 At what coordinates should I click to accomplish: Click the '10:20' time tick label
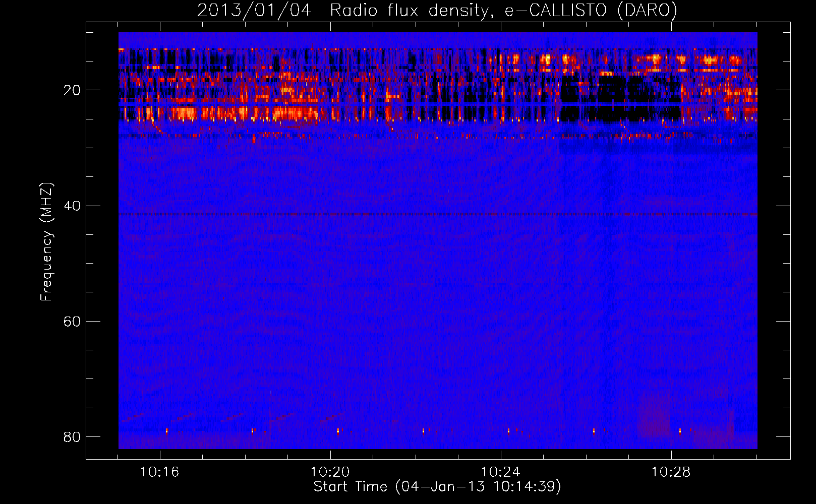pyautogui.click(x=330, y=472)
